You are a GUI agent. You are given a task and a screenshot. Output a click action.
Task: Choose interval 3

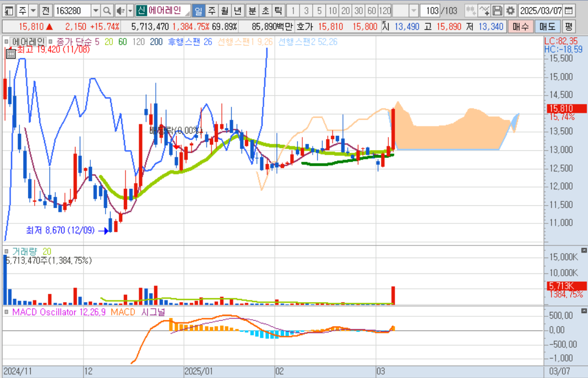[306, 10]
